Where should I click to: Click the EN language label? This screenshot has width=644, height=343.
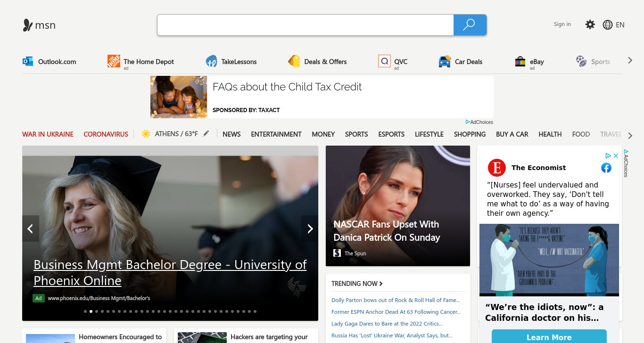620,25
